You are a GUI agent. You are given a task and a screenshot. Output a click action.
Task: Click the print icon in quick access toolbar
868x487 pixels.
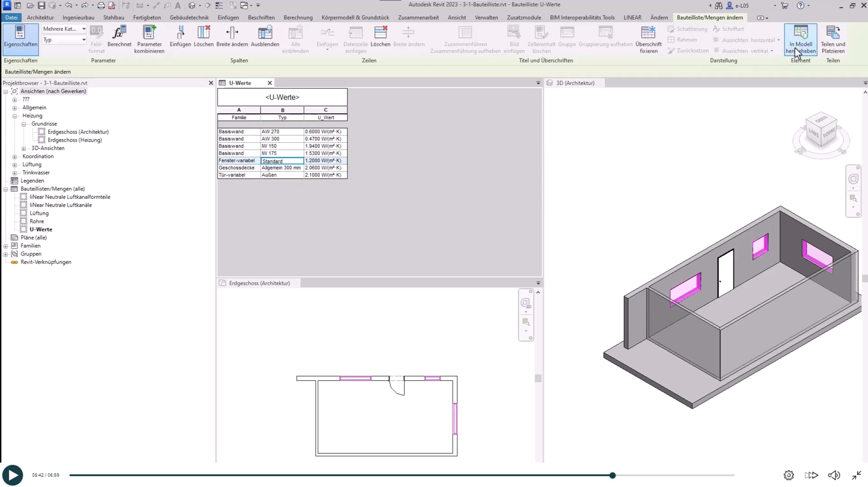[101, 5]
